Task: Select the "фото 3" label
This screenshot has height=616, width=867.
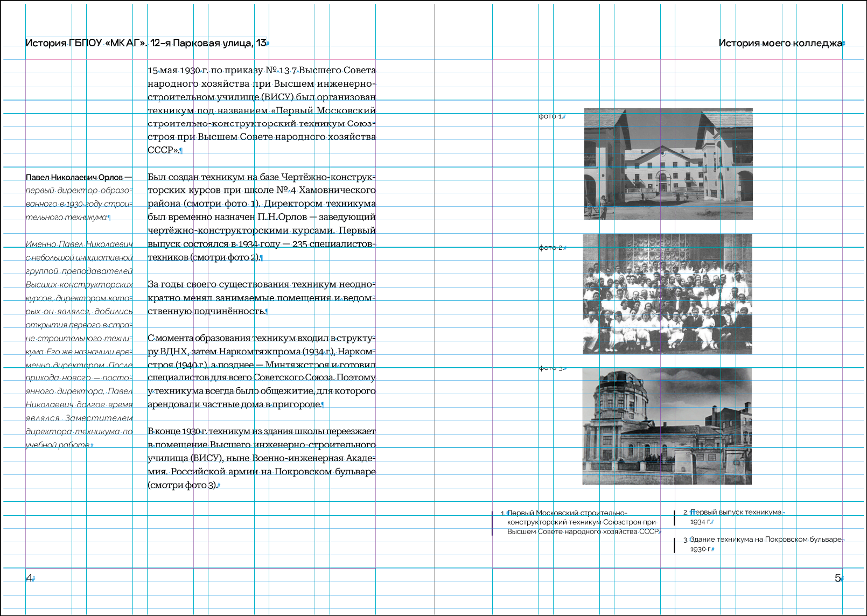Action: [x=551, y=368]
